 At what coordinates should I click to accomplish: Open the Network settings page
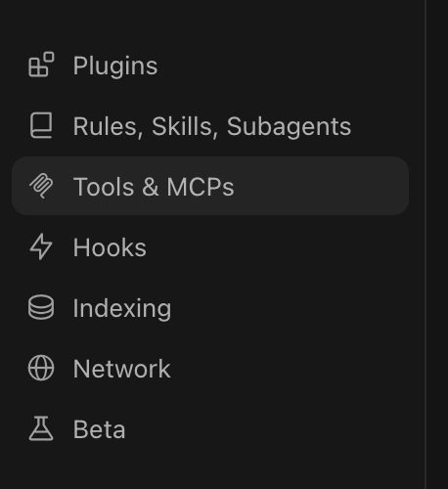tap(121, 369)
